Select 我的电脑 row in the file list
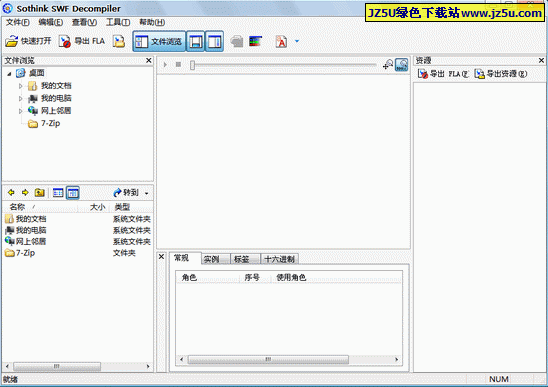The width and height of the screenshot is (548, 387). point(78,230)
